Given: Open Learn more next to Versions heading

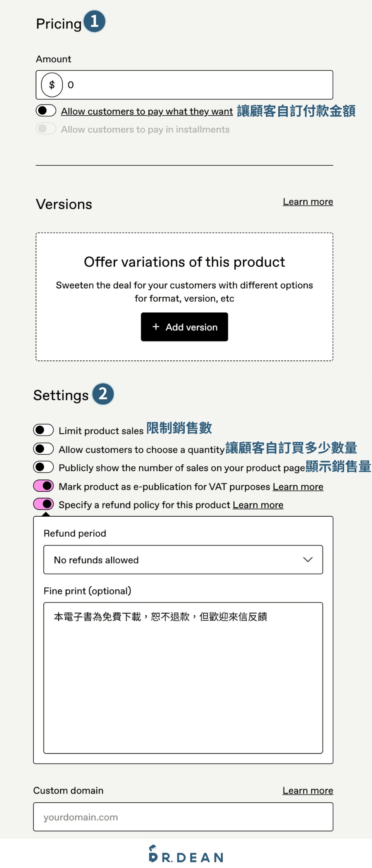Looking at the screenshot, I should click(308, 201).
